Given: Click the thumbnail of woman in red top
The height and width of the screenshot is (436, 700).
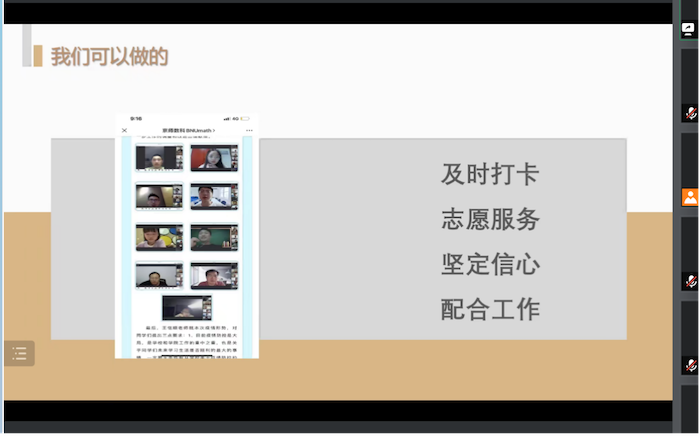Looking at the screenshot, I should coord(214,158).
